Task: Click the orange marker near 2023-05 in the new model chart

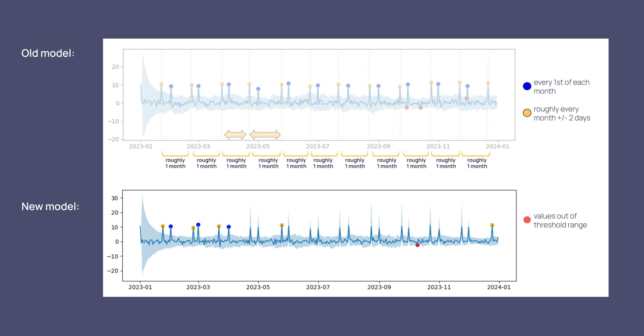Action: (281, 225)
